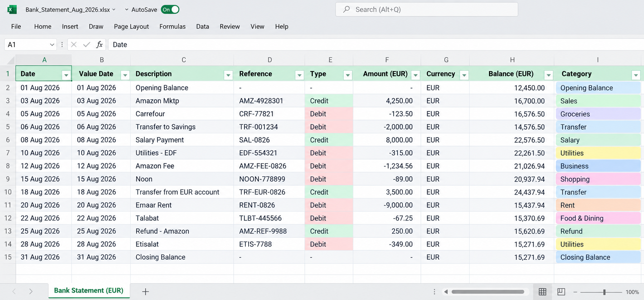Open the Insert Function fx button
644x300 pixels.
(x=100, y=45)
